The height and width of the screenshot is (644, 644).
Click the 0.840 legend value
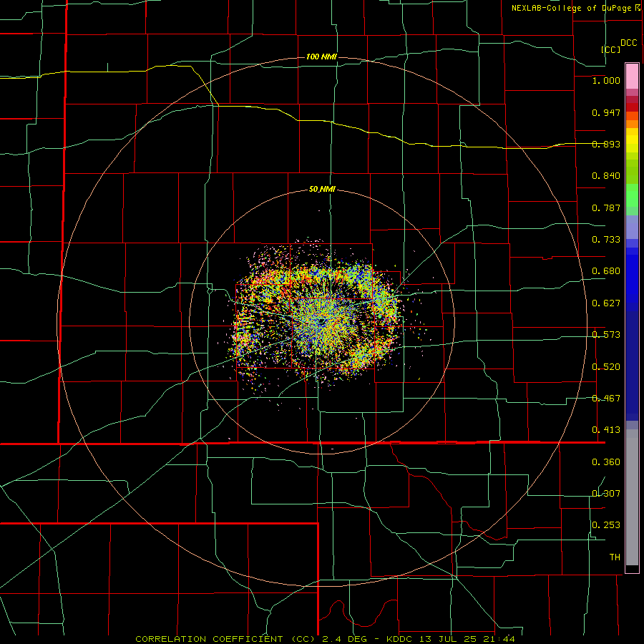point(606,176)
